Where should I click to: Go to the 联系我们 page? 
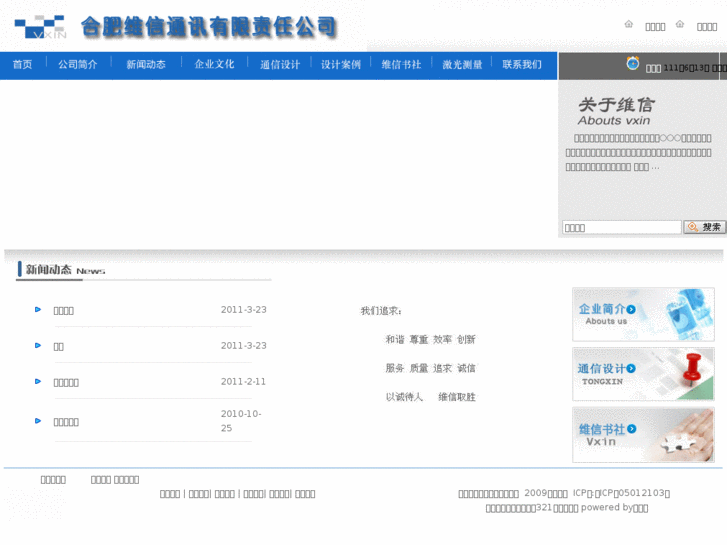[522, 65]
